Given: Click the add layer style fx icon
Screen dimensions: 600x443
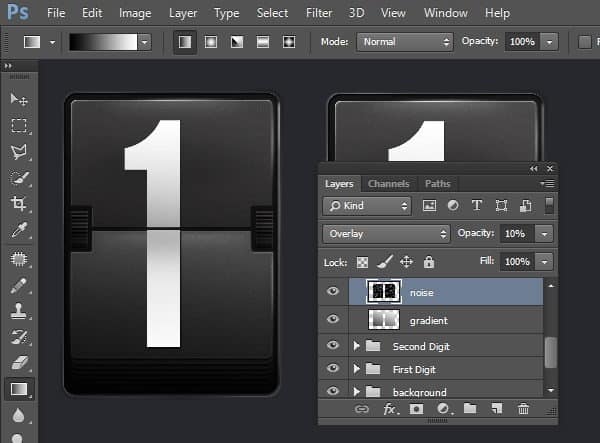Looking at the screenshot, I should [391, 409].
